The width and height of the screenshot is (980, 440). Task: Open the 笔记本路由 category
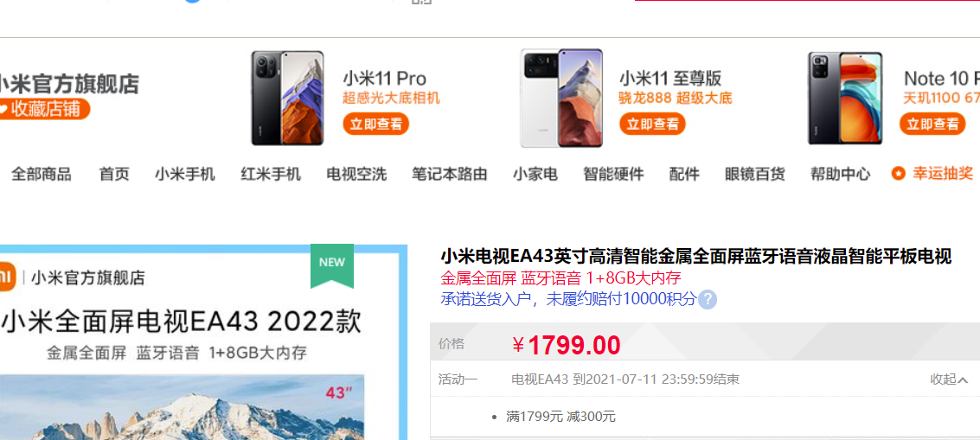pos(450,174)
